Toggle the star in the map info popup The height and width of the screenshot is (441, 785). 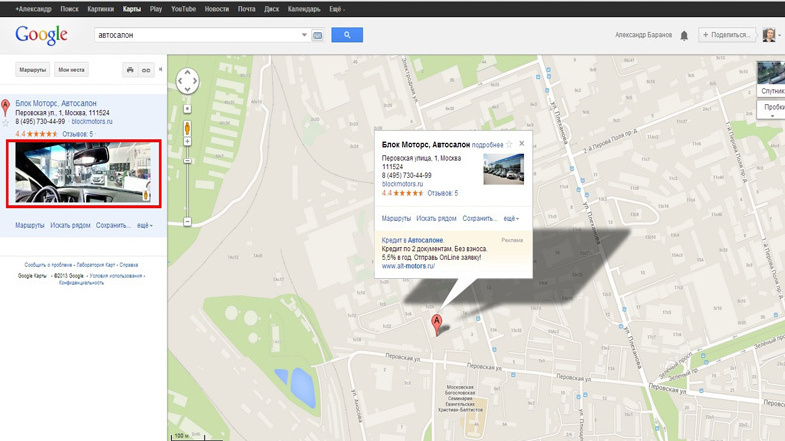tap(509, 145)
